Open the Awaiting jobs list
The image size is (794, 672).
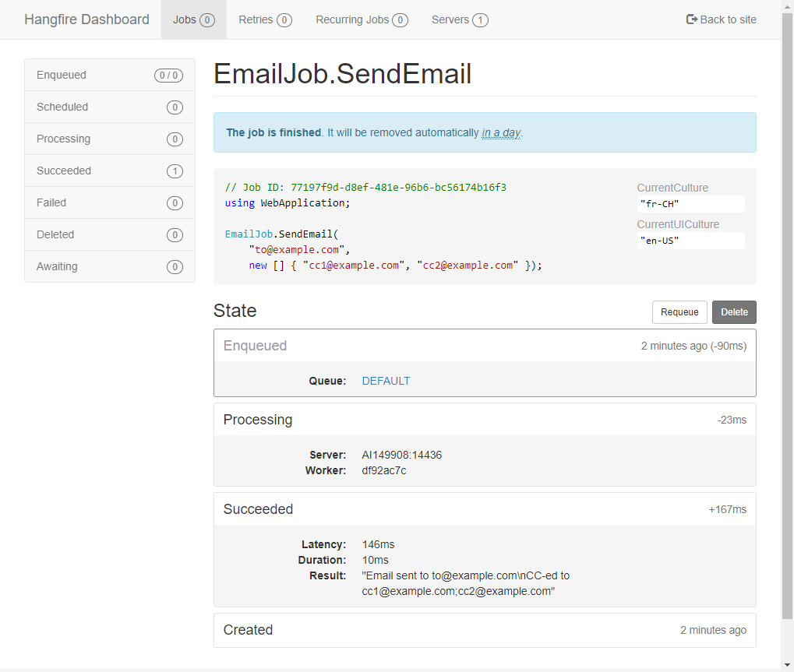57,266
